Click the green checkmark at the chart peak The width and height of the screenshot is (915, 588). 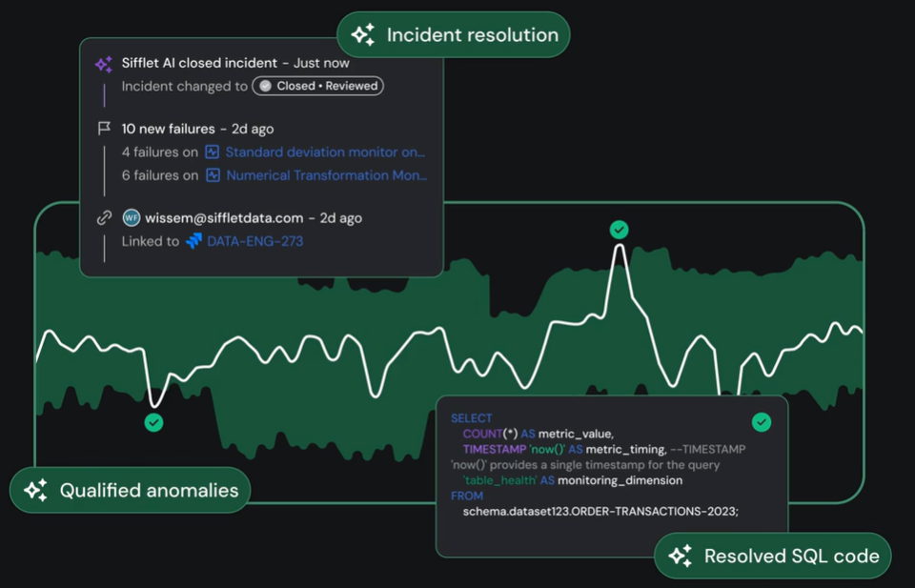click(620, 230)
